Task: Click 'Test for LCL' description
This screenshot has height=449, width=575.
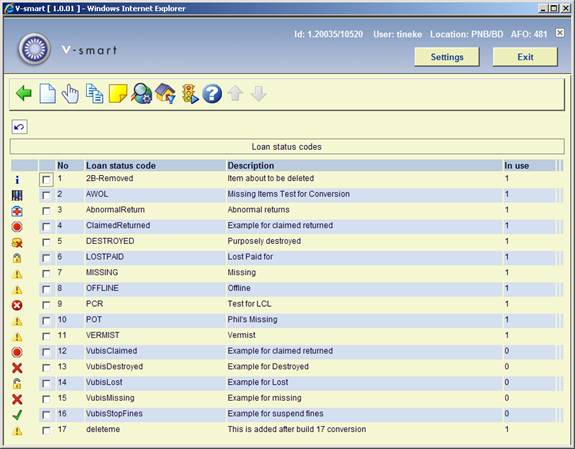Action: 249,304
